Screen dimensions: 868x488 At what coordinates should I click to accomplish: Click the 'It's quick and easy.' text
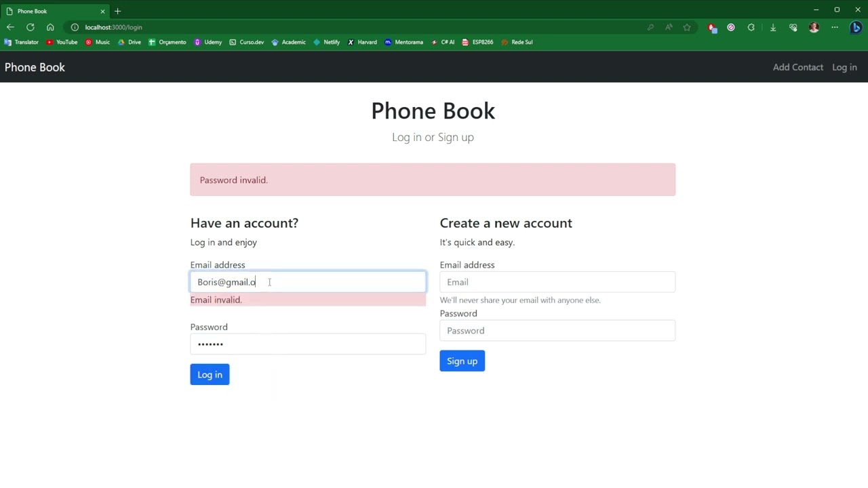[x=477, y=242]
